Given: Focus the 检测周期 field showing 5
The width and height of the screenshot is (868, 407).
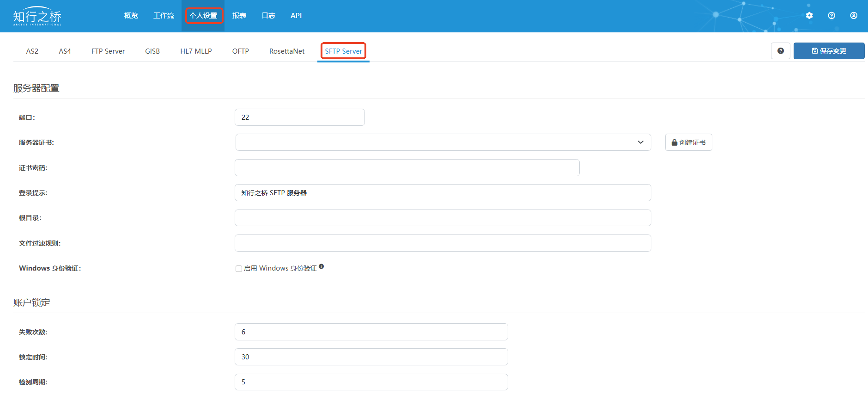Looking at the screenshot, I should (371, 382).
